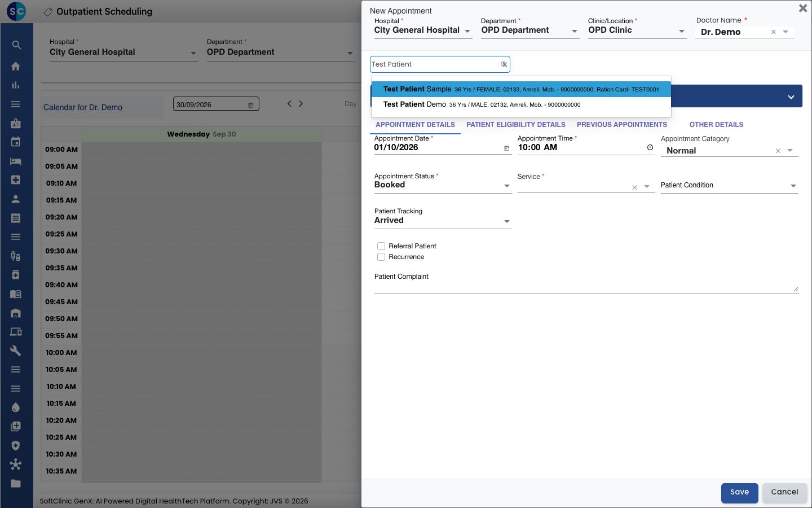
Task: Open the calendar icon in the sidebar
Action: click(16, 142)
